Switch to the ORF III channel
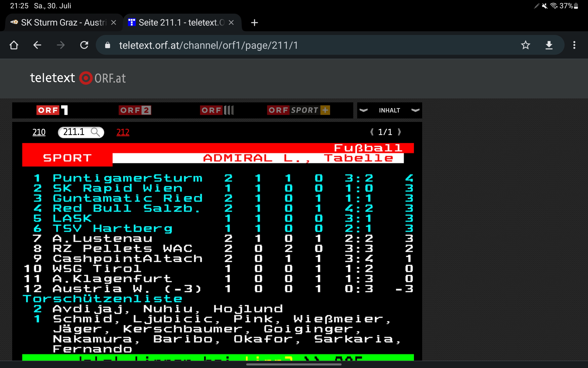This screenshot has width=588, height=368. coord(217,110)
